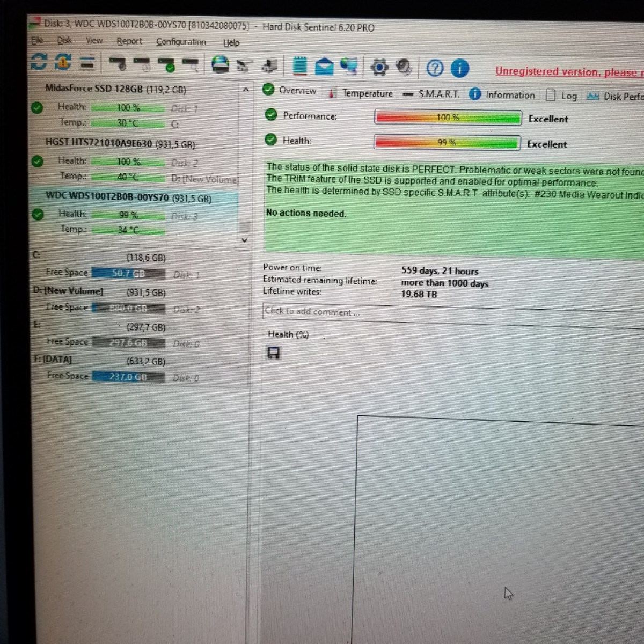The width and height of the screenshot is (644, 644).
Task: Click the Unregistered version link
Action: (569, 72)
